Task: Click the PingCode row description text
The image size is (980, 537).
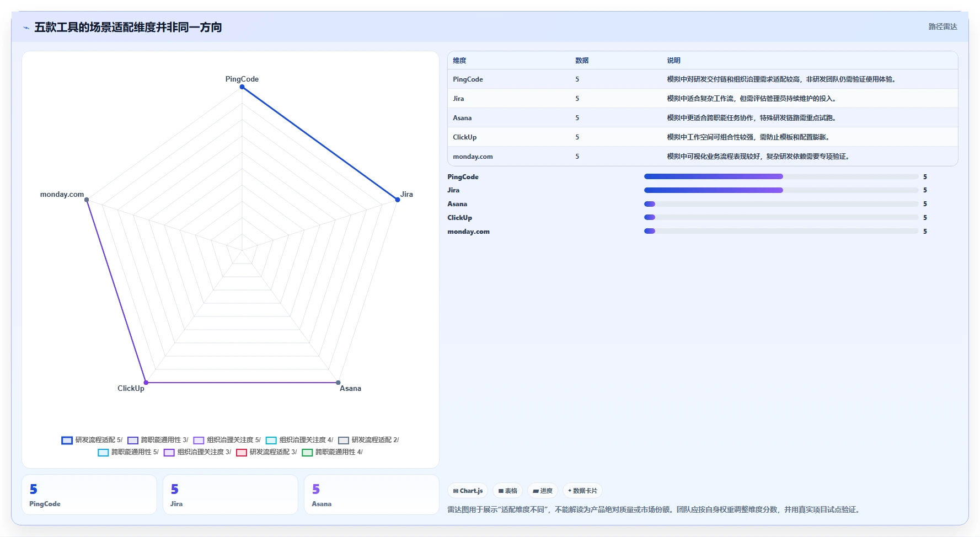Action: click(x=783, y=79)
